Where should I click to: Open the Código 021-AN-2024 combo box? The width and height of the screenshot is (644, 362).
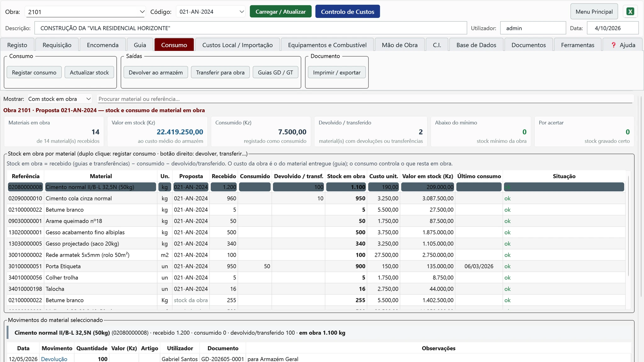211,12
